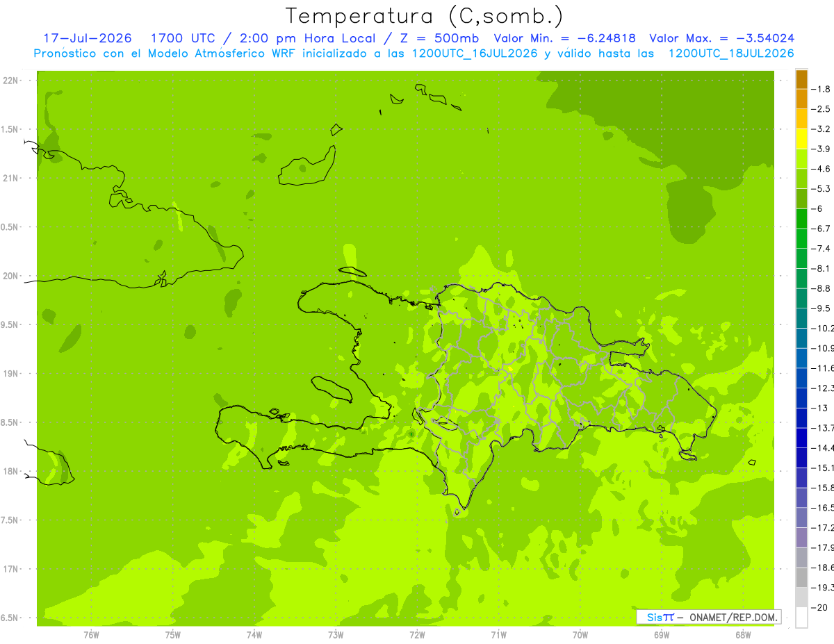Click the "22N" latitude axis label

click(10, 81)
